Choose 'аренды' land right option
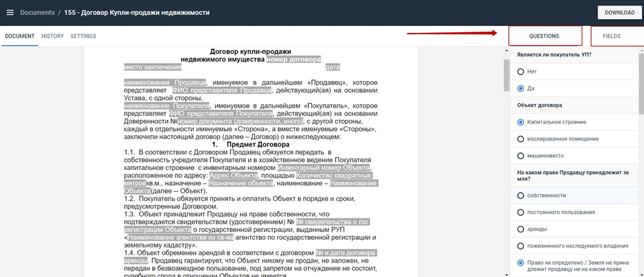The width and height of the screenshot is (644, 277). tap(521, 229)
